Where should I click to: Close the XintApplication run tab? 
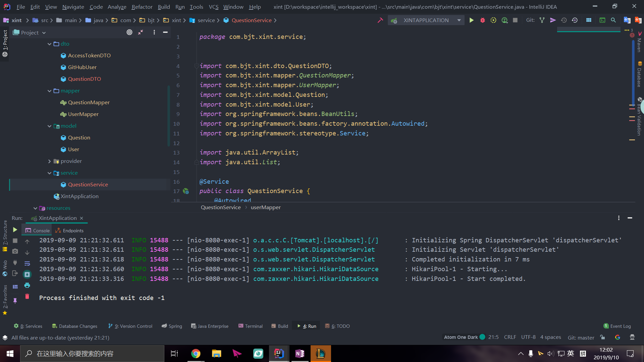(x=82, y=218)
